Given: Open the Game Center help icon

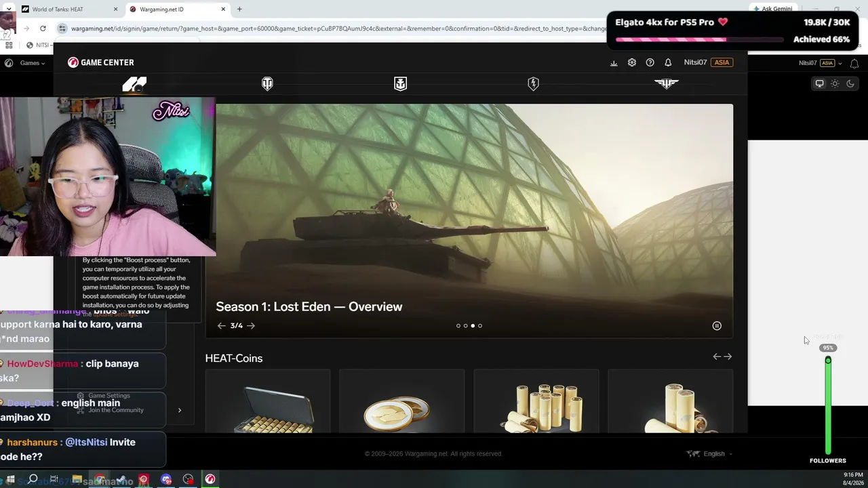Looking at the screenshot, I should [650, 62].
